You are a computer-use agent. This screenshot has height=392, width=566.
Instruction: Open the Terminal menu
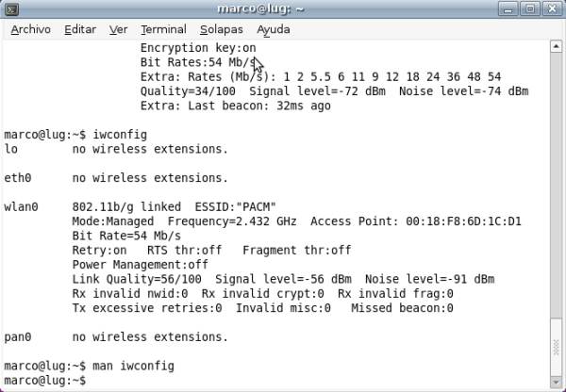(163, 29)
